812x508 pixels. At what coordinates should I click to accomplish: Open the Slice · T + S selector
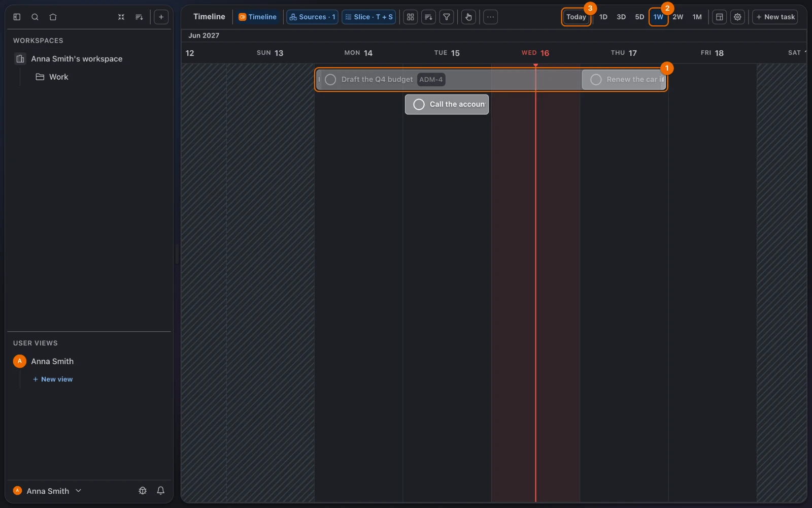click(x=368, y=17)
